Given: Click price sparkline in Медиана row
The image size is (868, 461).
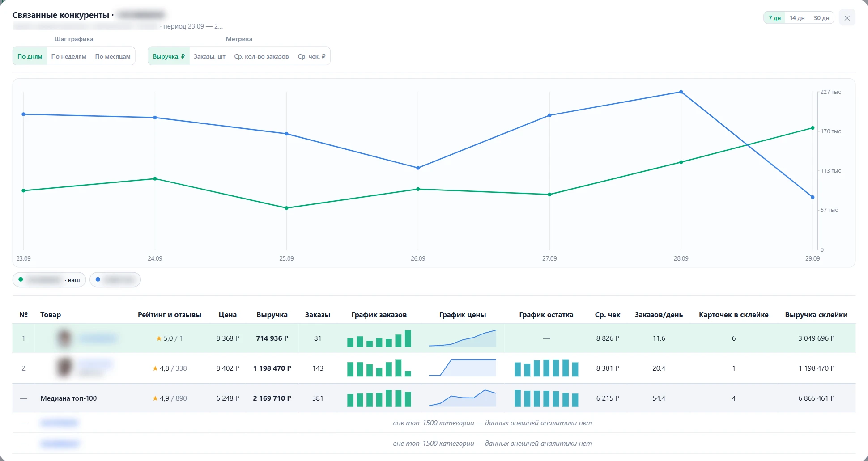Looking at the screenshot, I should pyautogui.click(x=463, y=398).
